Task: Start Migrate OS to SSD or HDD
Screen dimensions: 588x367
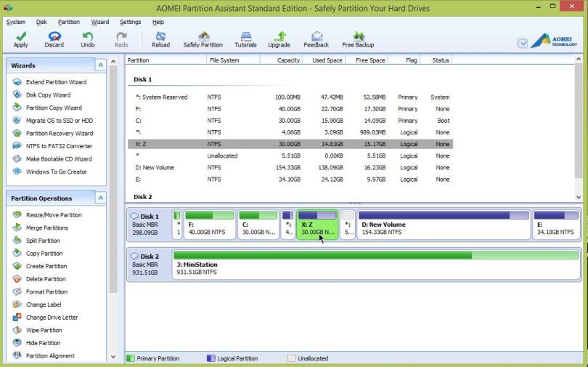Action: pos(60,121)
